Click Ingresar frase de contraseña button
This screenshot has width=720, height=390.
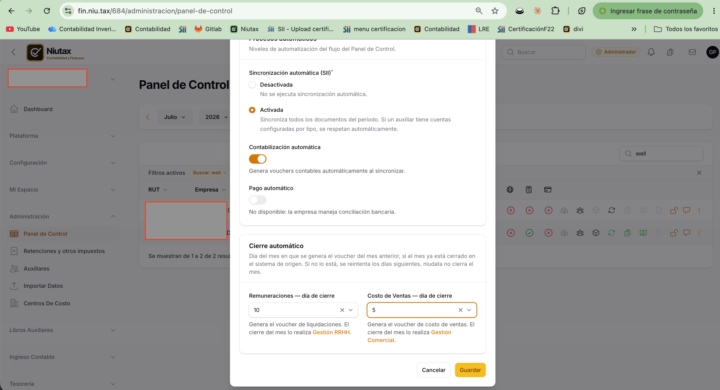(x=648, y=11)
